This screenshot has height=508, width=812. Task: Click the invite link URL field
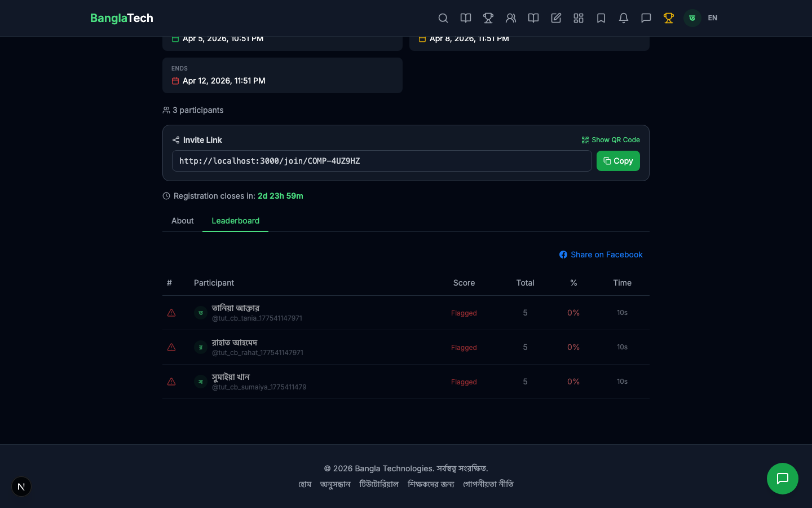pyautogui.click(x=381, y=161)
